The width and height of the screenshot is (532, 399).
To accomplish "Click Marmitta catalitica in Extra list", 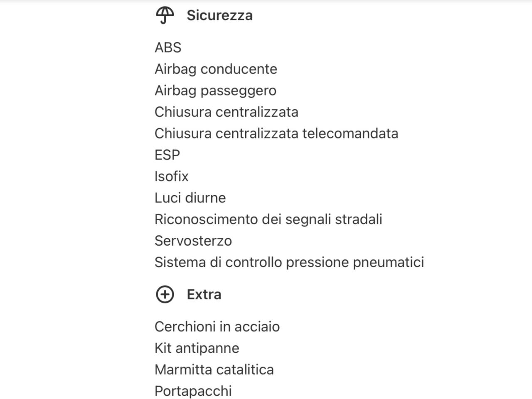I will pyautogui.click(x=214, y=369).
